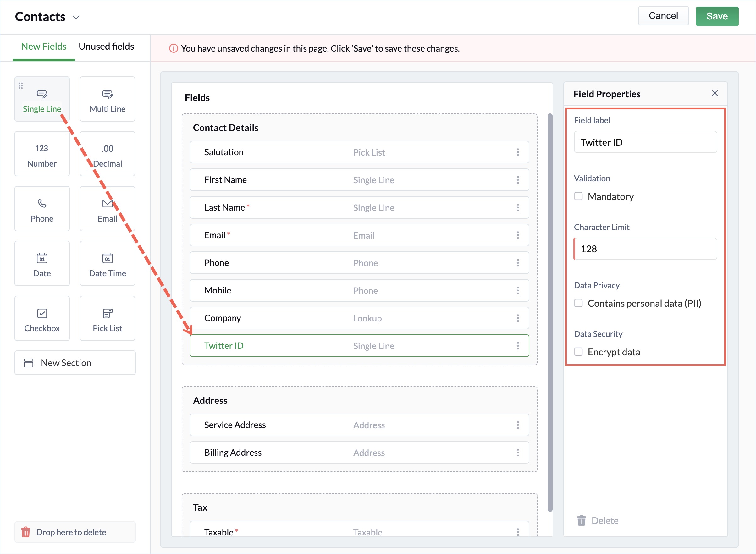756x554 pixels.
Task: Select the Multi Line field icon
Action: [107, 94]
